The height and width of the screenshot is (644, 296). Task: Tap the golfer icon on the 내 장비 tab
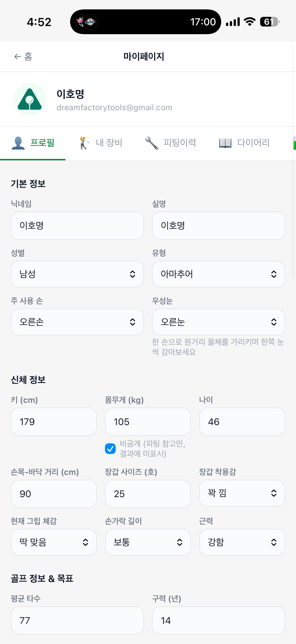tap(84, 143)
